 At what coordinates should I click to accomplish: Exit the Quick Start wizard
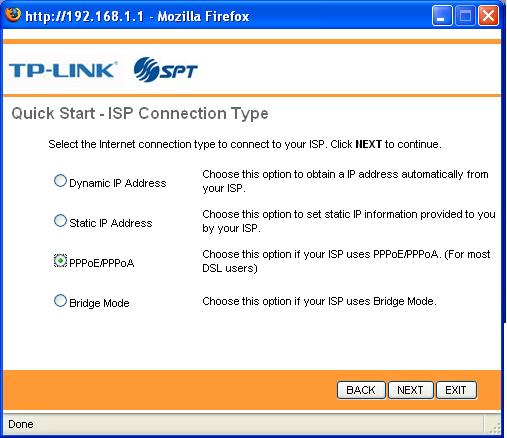click(456, 390)
